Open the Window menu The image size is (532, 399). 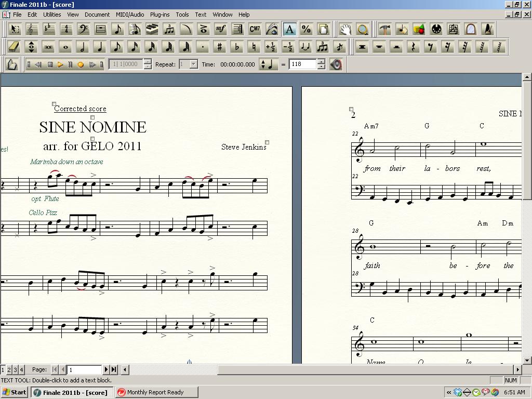(222, 15)
